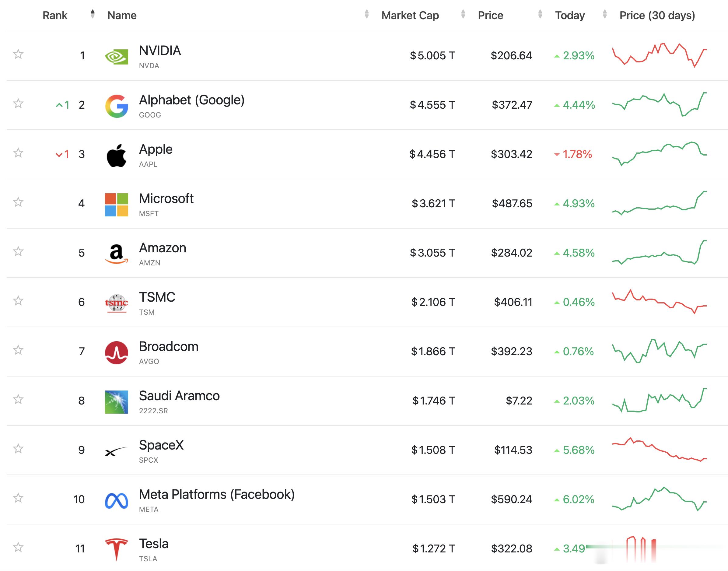Open the Microsoft company page link
Viewport: 728px width, 571px height.
pyautogui.click(x=166, y=198)
